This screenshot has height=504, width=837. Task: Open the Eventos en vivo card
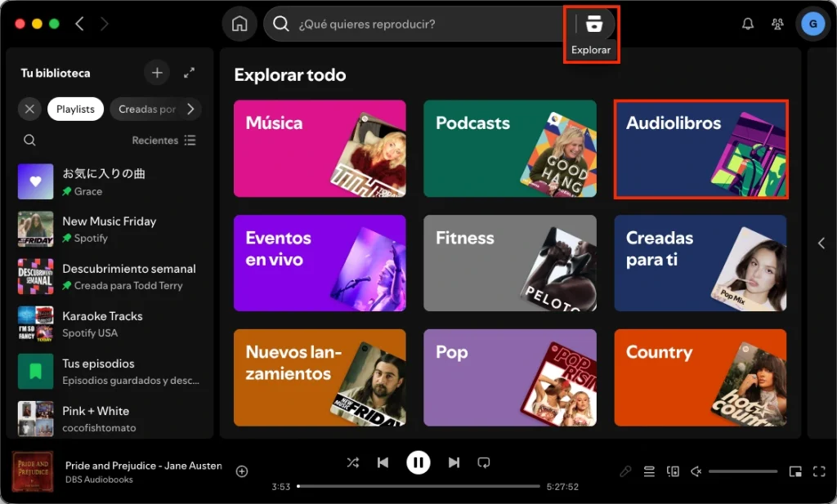320,263
